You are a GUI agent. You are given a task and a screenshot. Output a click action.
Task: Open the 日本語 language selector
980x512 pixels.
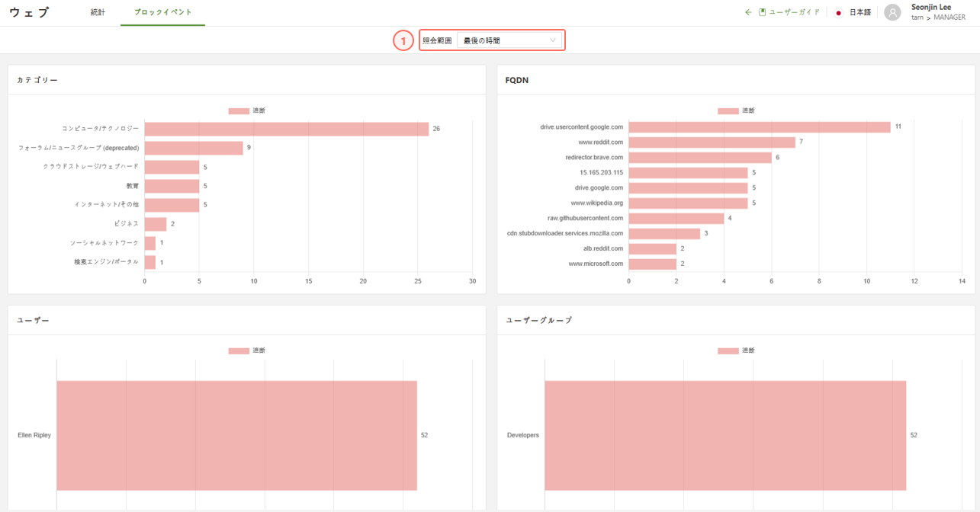(x=860, y=13)
